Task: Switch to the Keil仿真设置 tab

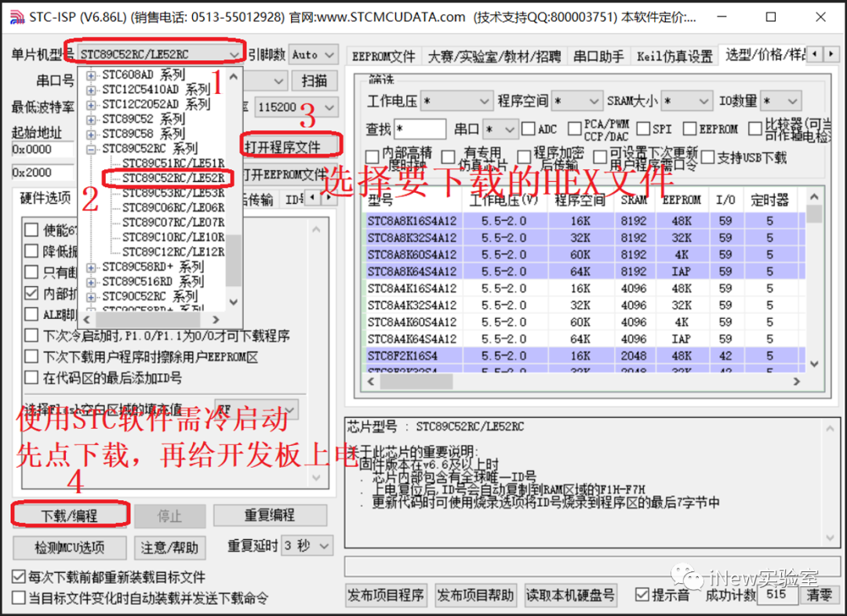Action: tap(674, 56)
